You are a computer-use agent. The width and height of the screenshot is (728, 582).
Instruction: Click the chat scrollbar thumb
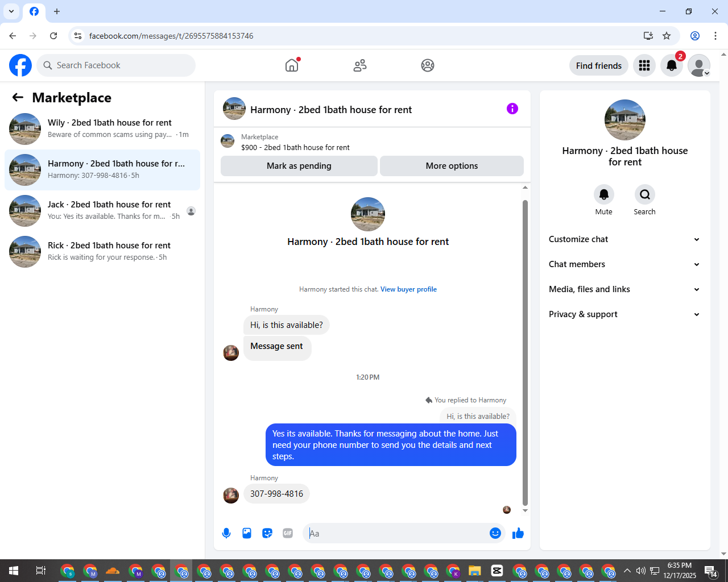pyautogui.click(x=525, y=352)
